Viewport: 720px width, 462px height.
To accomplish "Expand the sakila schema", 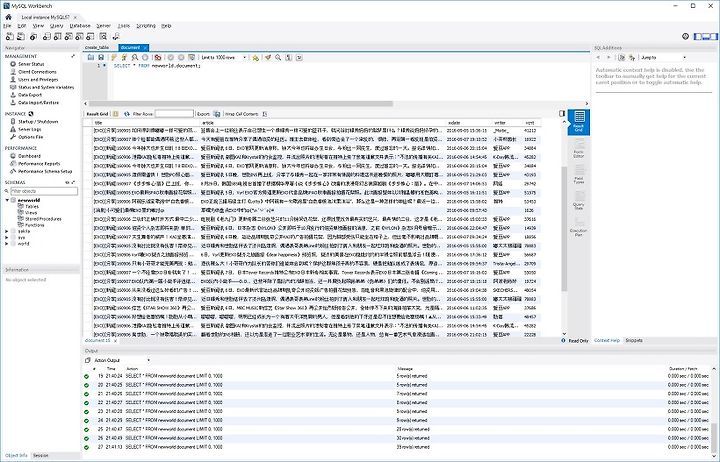I will [x=7, y=231].
